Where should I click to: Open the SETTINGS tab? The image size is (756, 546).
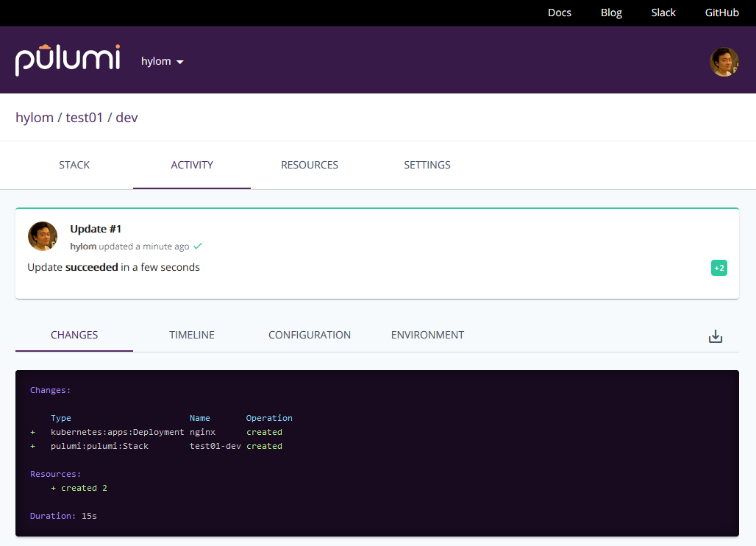pyautogui.click(x=427, y=165)
